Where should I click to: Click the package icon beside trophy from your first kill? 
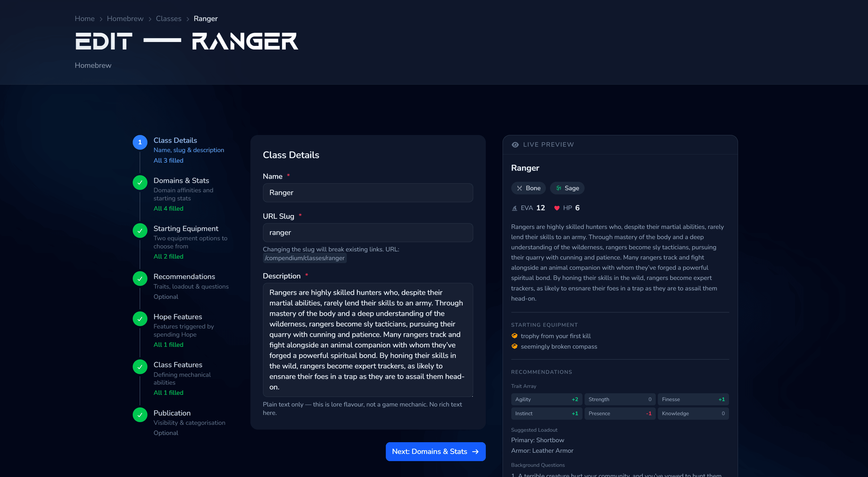click(515, 336)
